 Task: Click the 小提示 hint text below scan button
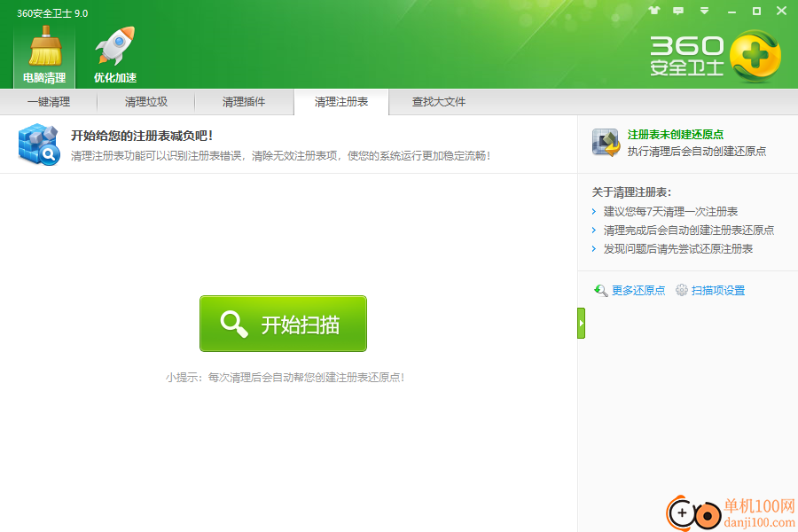pos(285,377)
